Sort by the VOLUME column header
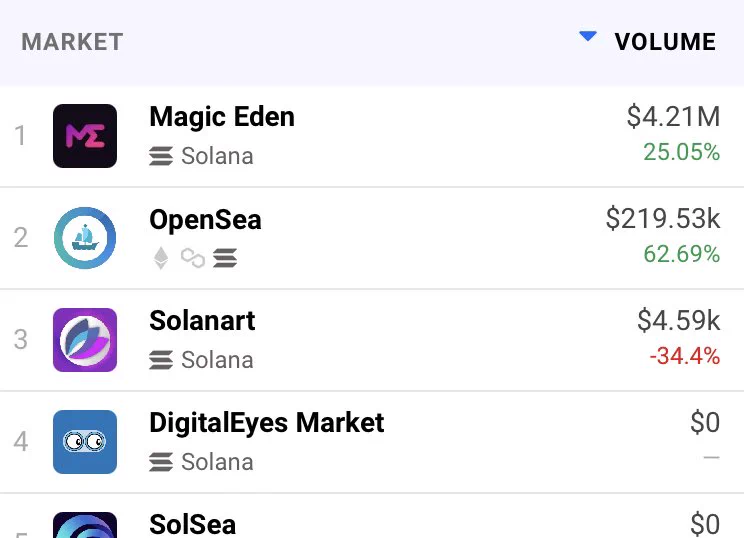Image resolution: width=744 pixels, height=538 pixels. (x=665, y=42)
